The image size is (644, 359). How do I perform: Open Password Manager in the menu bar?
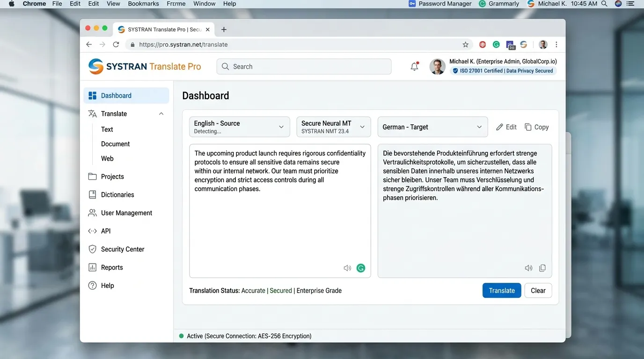point(440,4)
